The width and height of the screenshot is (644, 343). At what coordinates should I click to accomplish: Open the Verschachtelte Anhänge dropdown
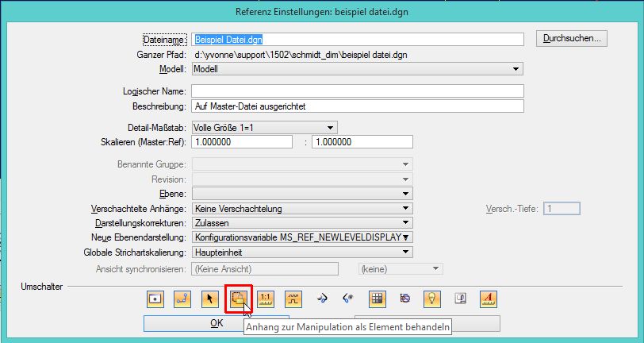coord(302,209)
